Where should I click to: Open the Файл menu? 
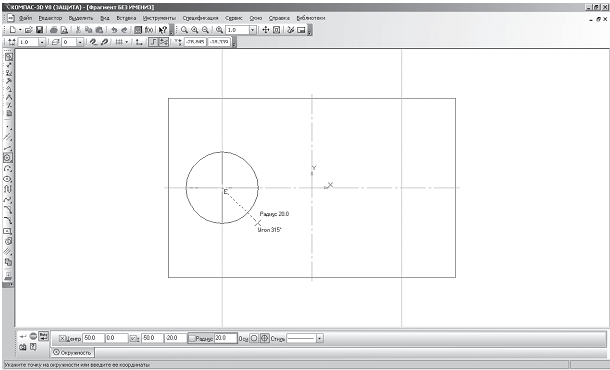pos(26,18)
